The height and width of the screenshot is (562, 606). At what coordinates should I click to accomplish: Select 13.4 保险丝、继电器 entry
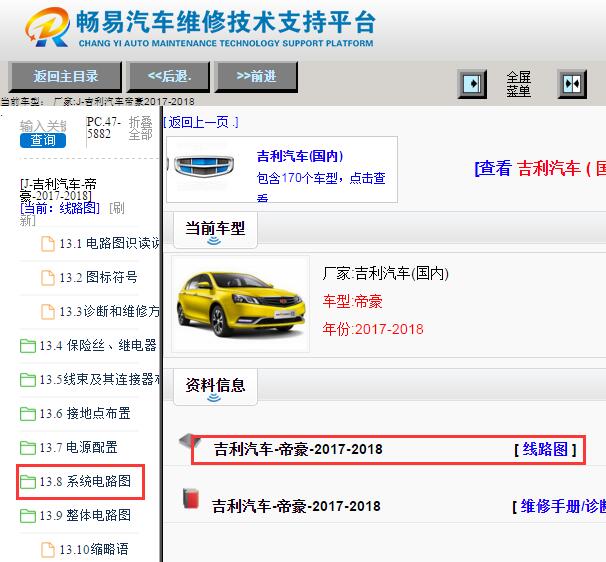pos(98,345)
